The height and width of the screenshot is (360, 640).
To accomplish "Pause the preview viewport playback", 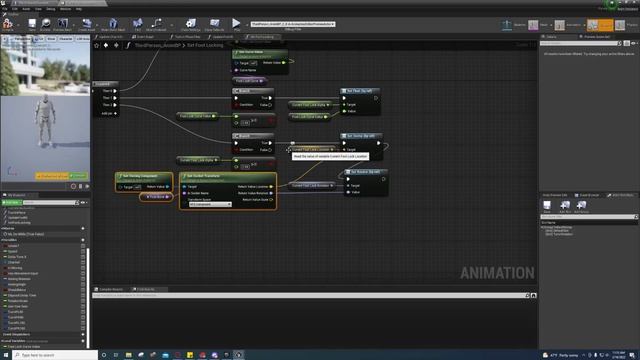I will coord(80,186).
